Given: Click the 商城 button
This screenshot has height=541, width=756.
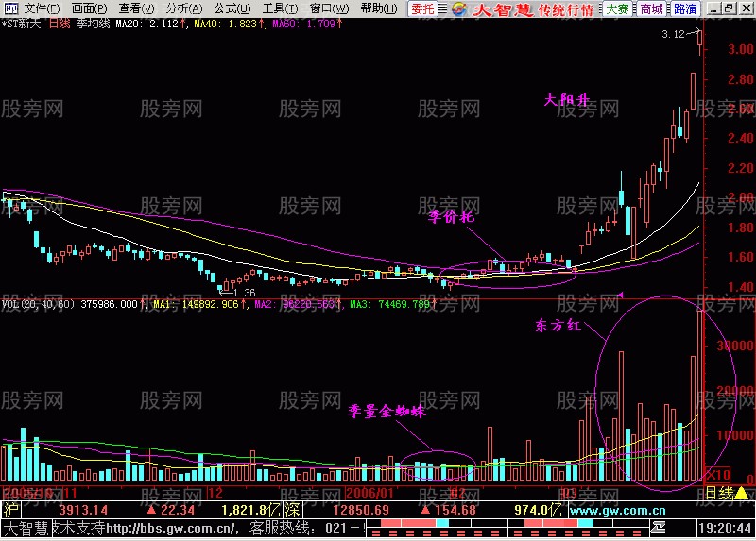Looking at the screenshot, I should click(652, 8).
